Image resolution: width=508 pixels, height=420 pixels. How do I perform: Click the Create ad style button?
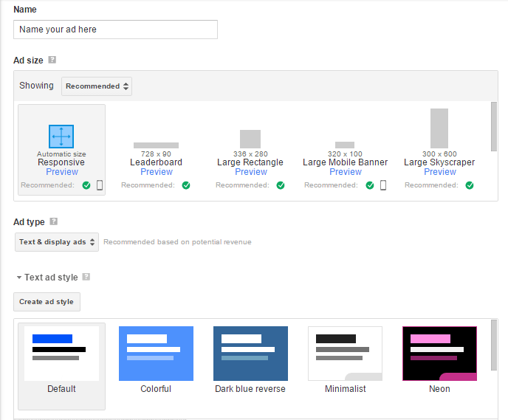coord(47,302)
